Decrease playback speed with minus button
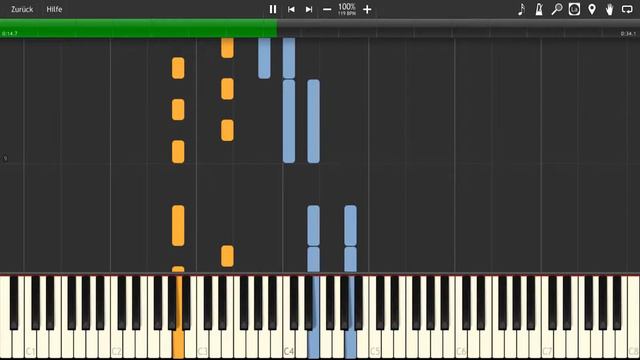This screenshot has width=640, height=360. pyautogui.click(x=327, y=9)
